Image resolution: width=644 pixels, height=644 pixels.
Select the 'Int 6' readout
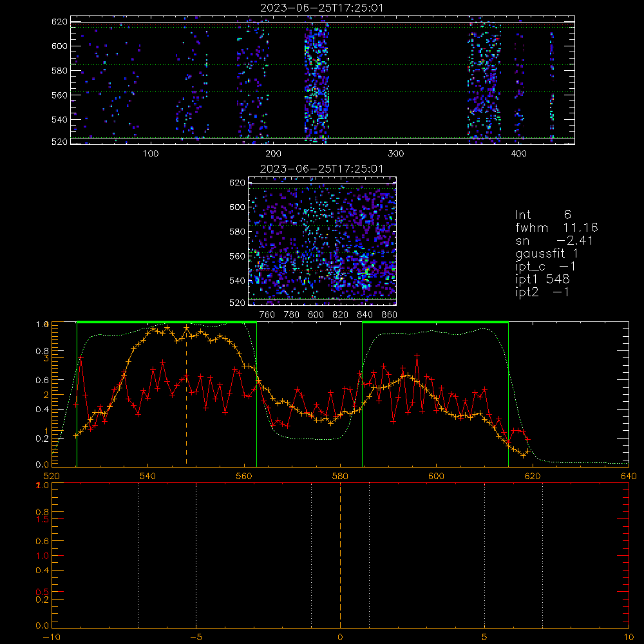(543, 214)
